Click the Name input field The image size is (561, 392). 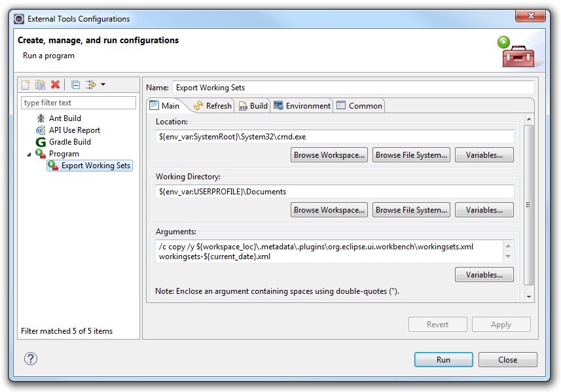tap(353, 88)
